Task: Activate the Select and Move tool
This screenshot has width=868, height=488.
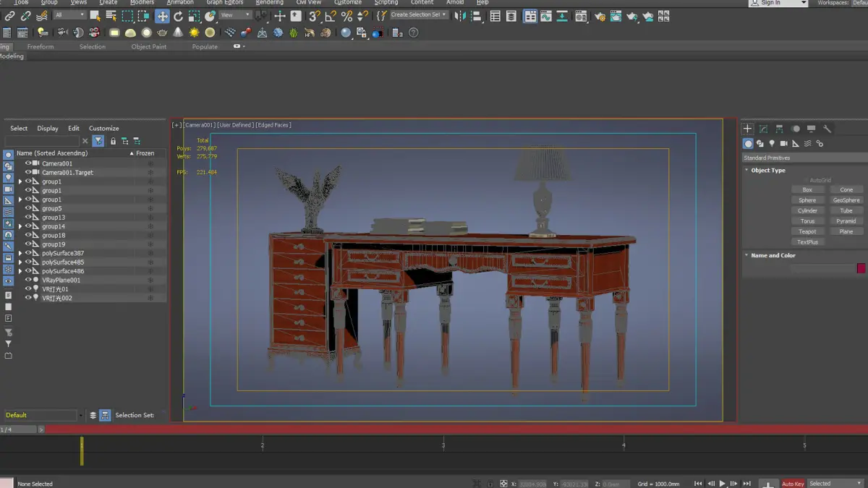Action: pos(163,16)
